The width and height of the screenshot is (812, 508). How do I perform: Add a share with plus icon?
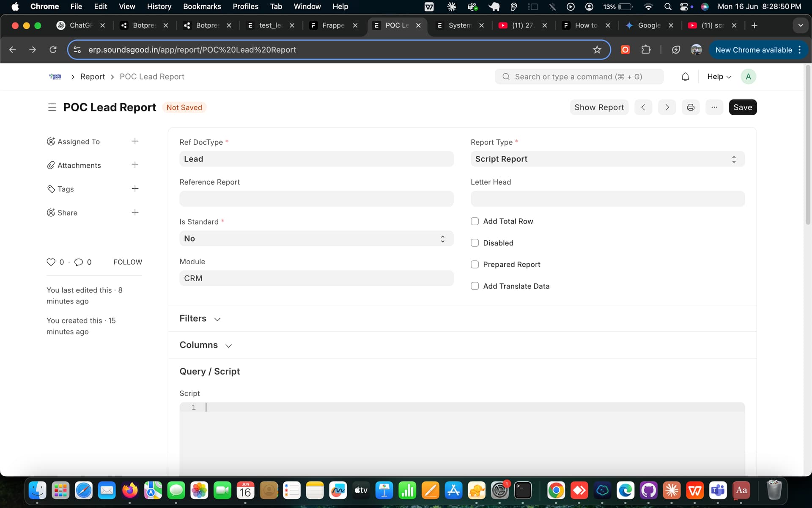(135, 213)
